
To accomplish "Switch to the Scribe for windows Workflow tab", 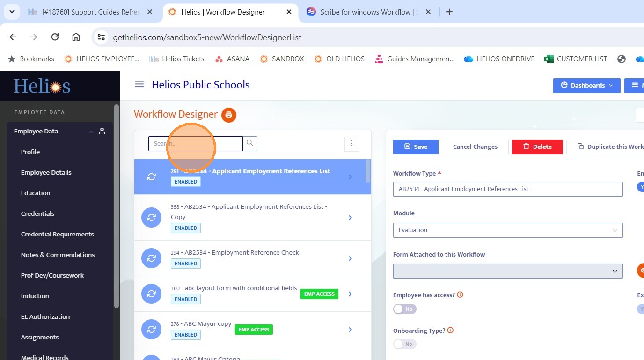I will (x=369, y=12).
